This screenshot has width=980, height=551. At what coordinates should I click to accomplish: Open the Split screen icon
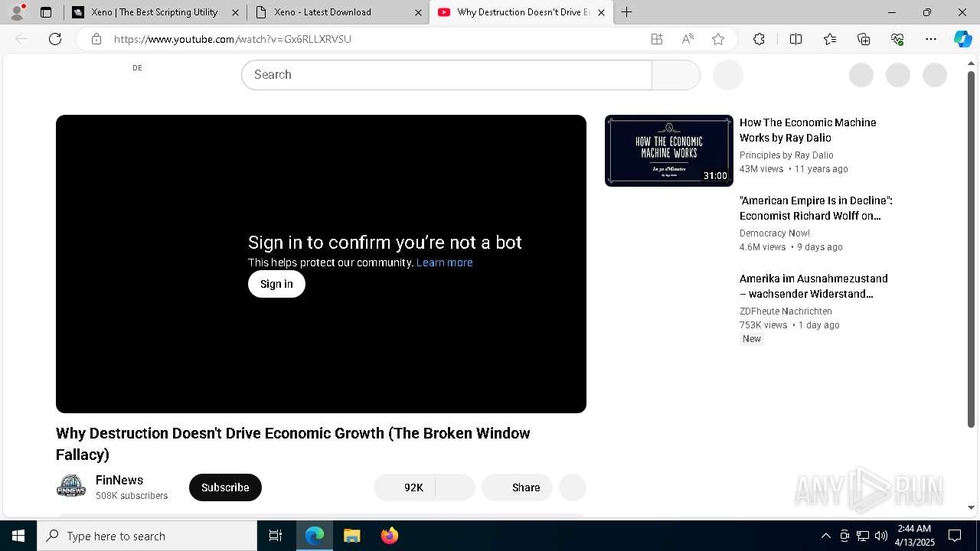coord(795,39)
